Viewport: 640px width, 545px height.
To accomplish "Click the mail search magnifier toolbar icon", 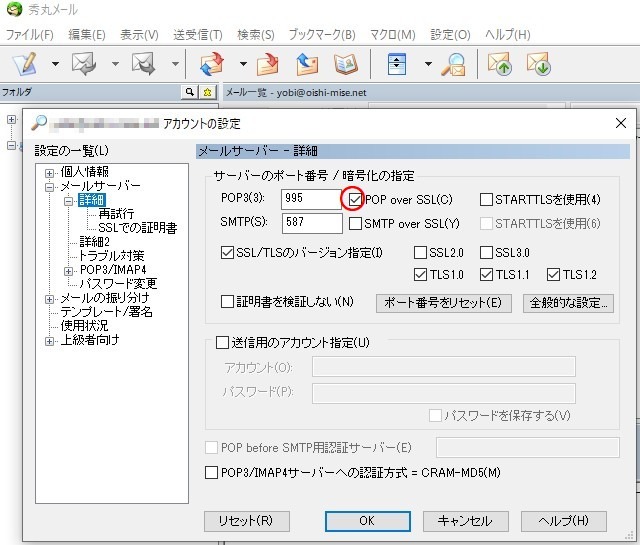I will (454, 65).
